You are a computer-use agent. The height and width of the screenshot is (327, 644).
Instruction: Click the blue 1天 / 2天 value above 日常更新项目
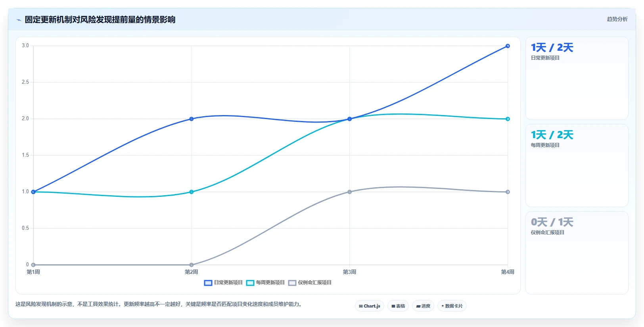pos(552,48)
